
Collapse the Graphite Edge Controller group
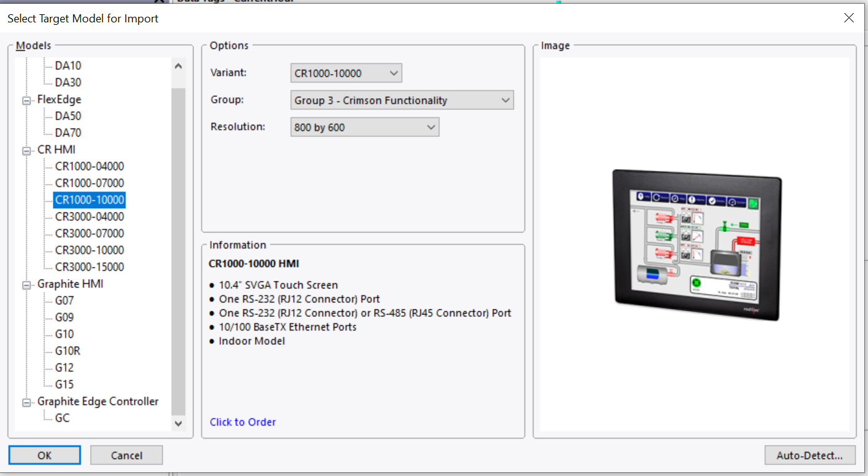27,402
